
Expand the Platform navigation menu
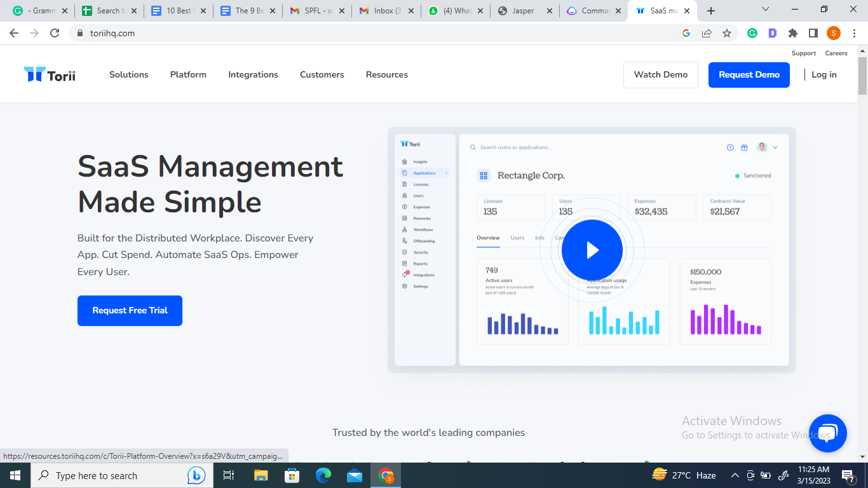(x=188, y=75)
